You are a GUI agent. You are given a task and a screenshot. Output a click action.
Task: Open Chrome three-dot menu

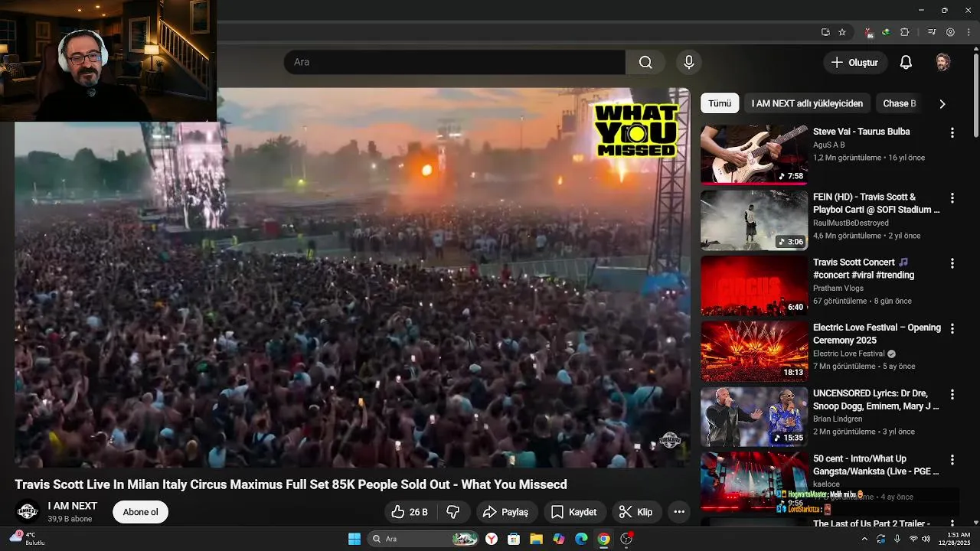pyautogui.click(x=969, y=32)
